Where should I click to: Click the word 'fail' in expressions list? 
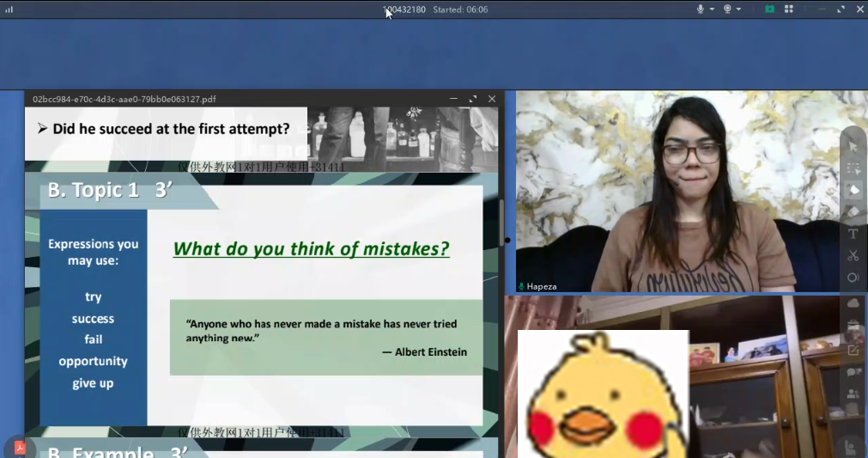tap(93, 339)
